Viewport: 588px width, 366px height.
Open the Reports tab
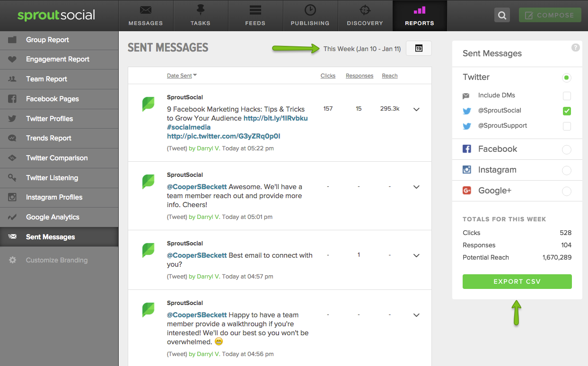pos(420,16)
